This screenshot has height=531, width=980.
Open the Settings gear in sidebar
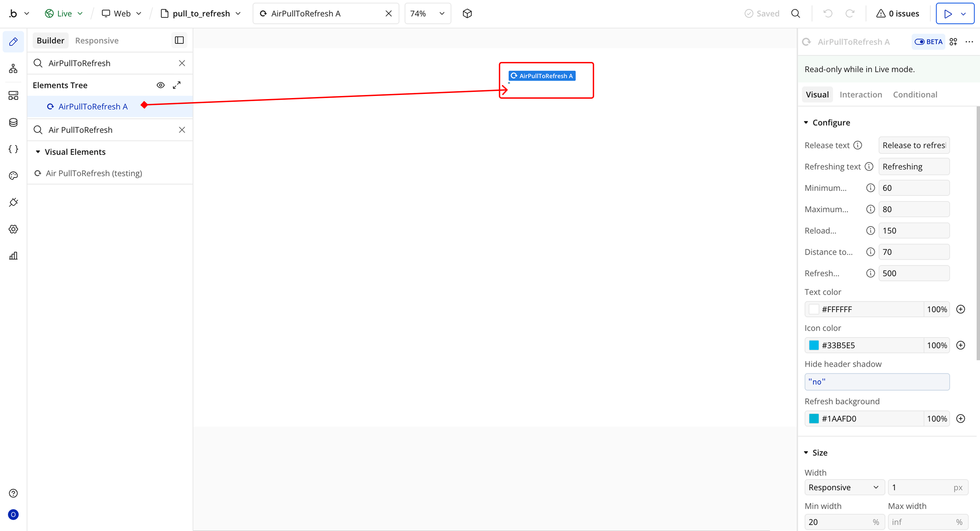click(x=13, y=229)
